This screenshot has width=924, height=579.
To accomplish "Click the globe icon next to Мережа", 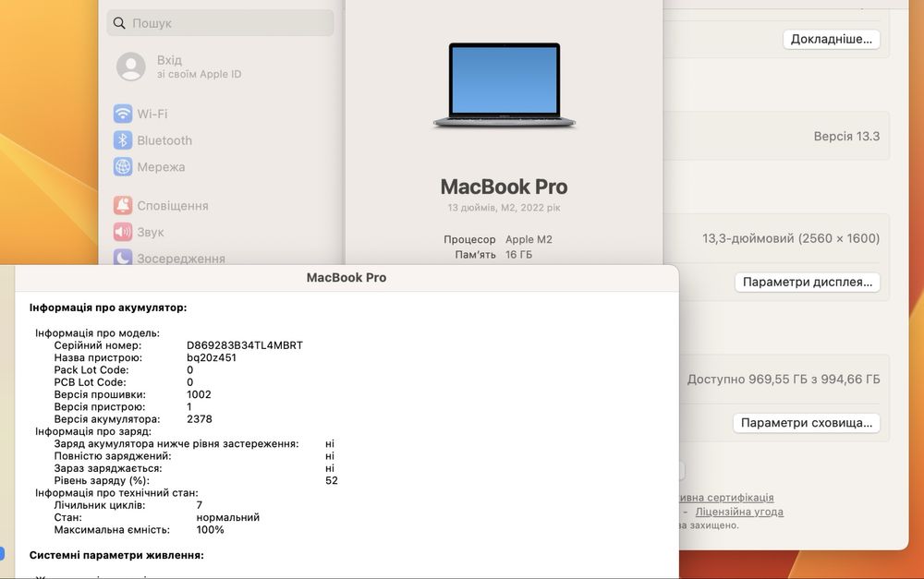I will pyautogui.click(x=123, y=167).
